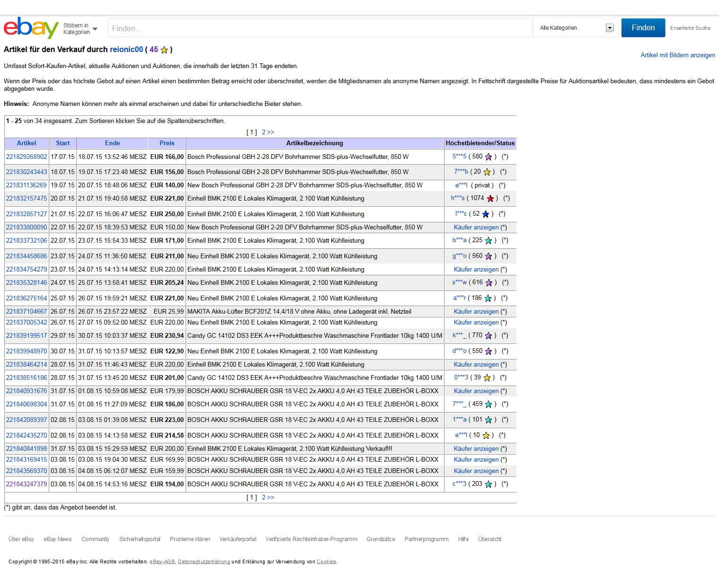Click the purple star beside bidder k***_
The height and width of the screenshot is (588, 719).
coord(488,335)
